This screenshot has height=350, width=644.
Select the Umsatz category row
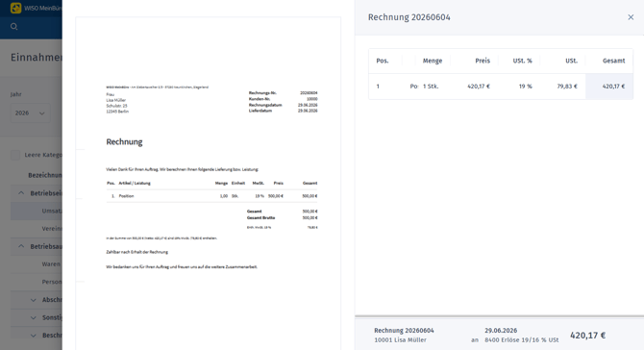click(x=37, y=211)
